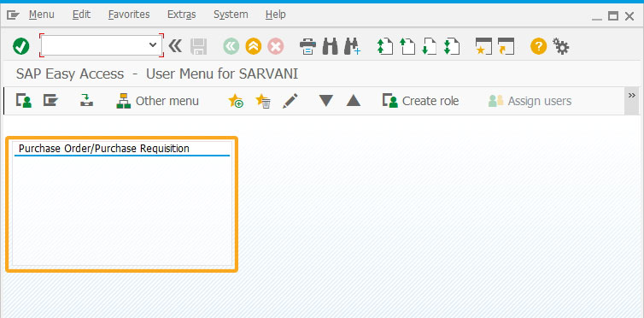This screenshot has height=318, width=644.
Task: Click the red Cancel button
Action: pos(276,46)
